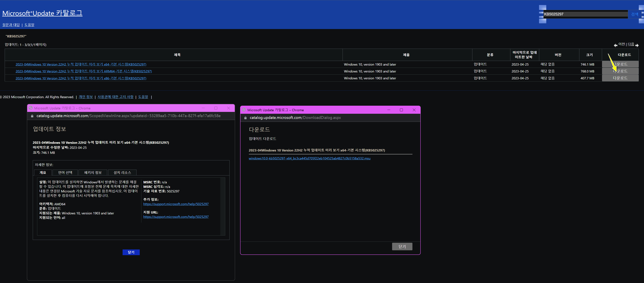This screenshot has height=283, width=644.
Task: Close the 업데이트 정보 Chrome window
Action: (229, 108)
